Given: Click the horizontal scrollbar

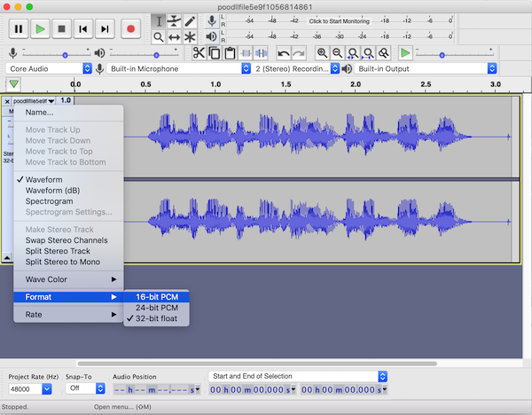Looking at the screenshot, I should pyautogui.click(x=257, y=364).
